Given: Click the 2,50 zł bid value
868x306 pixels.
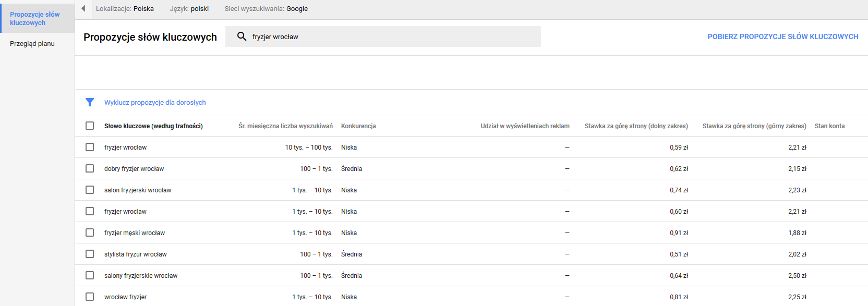Looking at the screenshot, I should pos(797,275).
